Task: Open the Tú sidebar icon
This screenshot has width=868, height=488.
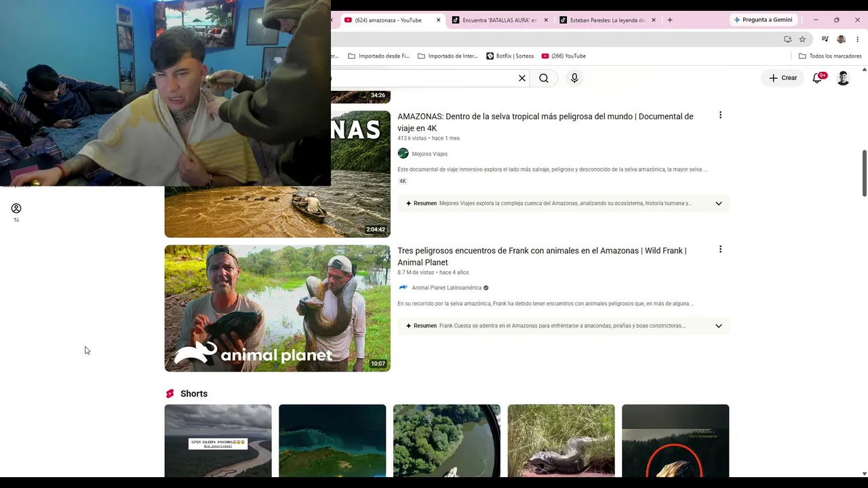Action: coord(16,212)
